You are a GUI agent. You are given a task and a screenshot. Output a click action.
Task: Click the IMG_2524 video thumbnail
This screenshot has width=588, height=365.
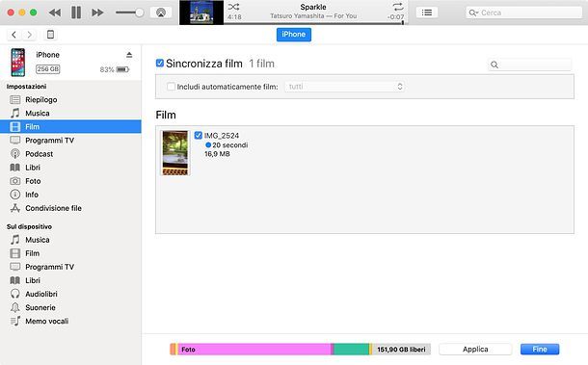click(175, 153)
